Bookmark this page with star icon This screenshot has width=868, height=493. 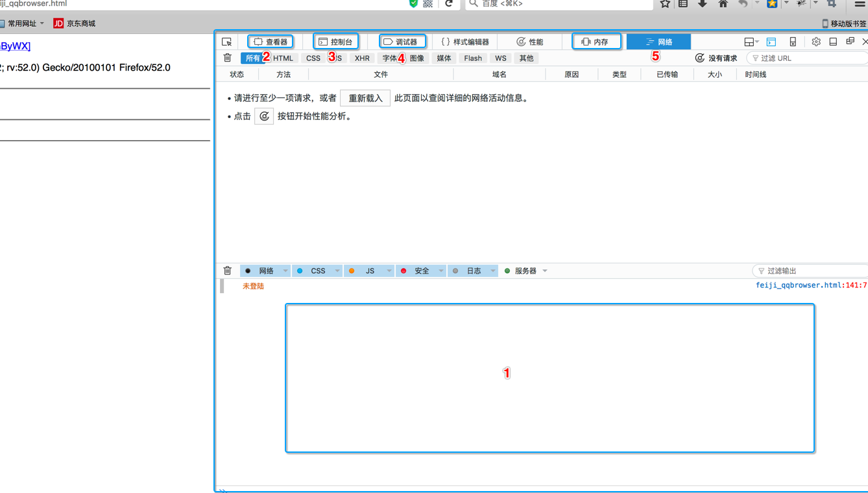(x=665, y=4)
